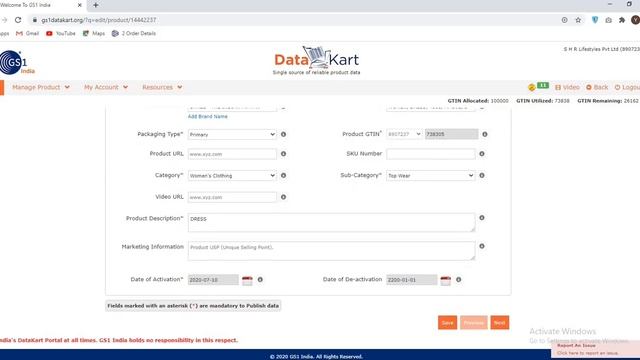The image size is (640, 360).
Task: Click the Product GTIN number field
Action: tap(451, 134)
